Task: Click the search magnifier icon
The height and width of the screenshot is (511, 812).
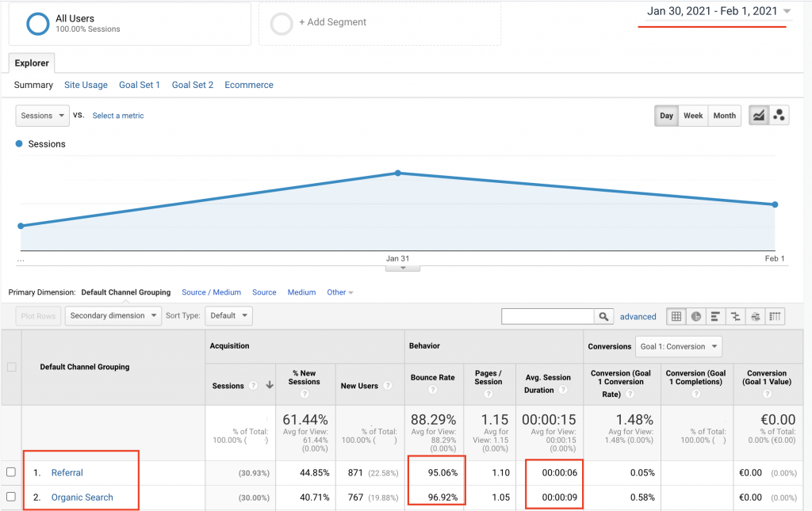Action: point(603,316)
